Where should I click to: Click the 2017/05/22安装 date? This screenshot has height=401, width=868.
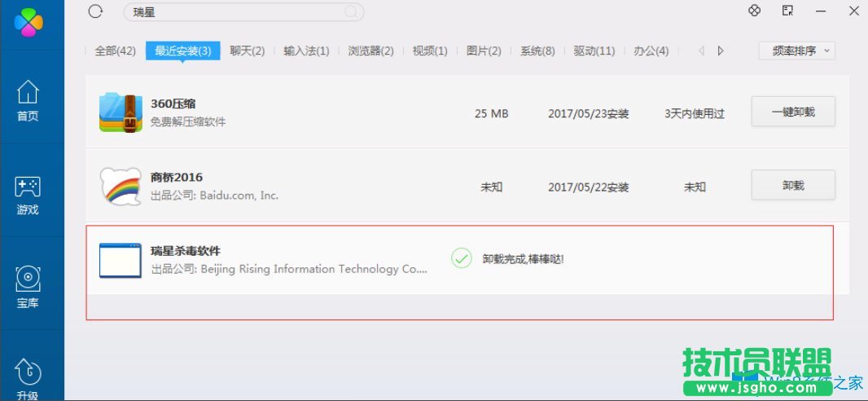pos(589,187)
